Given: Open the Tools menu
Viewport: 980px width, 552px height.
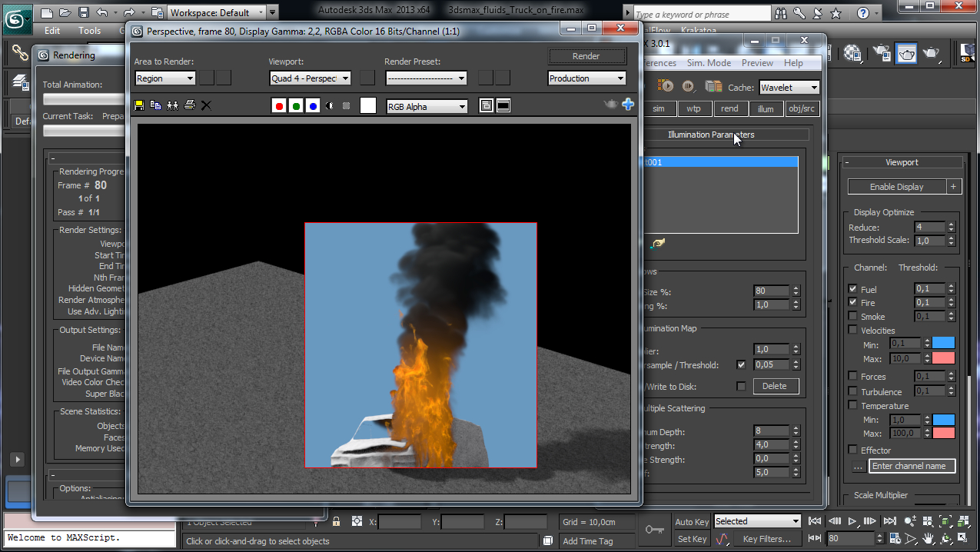Looking at the screenshot, I should pos(89,31).
